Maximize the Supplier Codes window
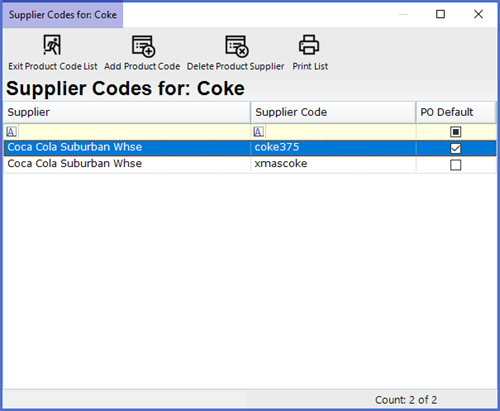500x411 pixels. [440, 14]
